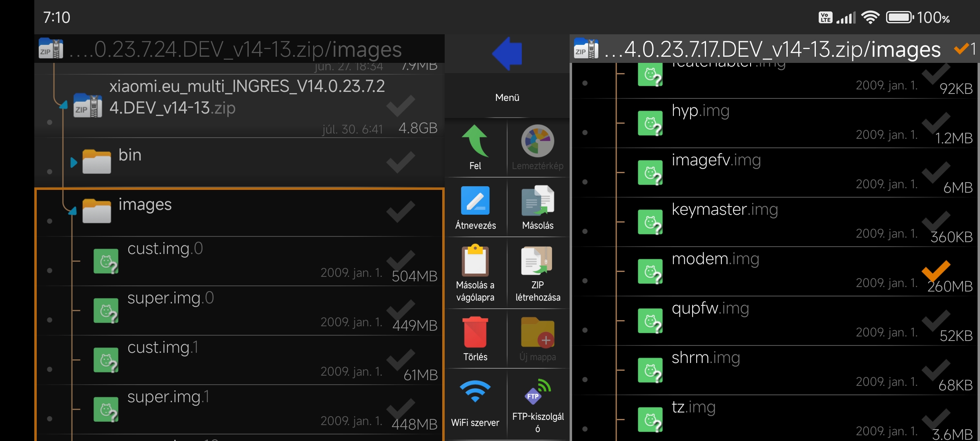This screenshot has width=980, height=441.
Task: Check the xiaomi.eu 7.24 zip checkmark
Action: 401,106
